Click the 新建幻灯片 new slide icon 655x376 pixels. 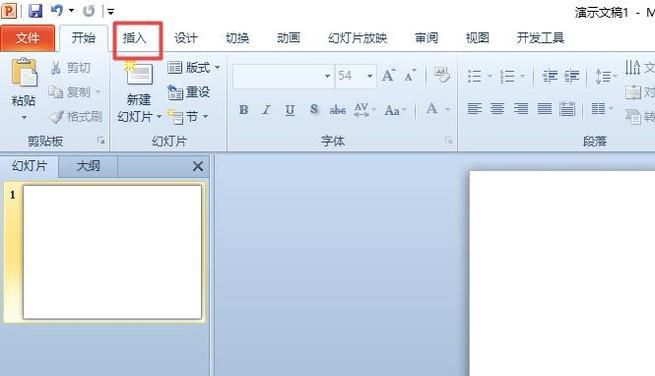pos(139,74)
